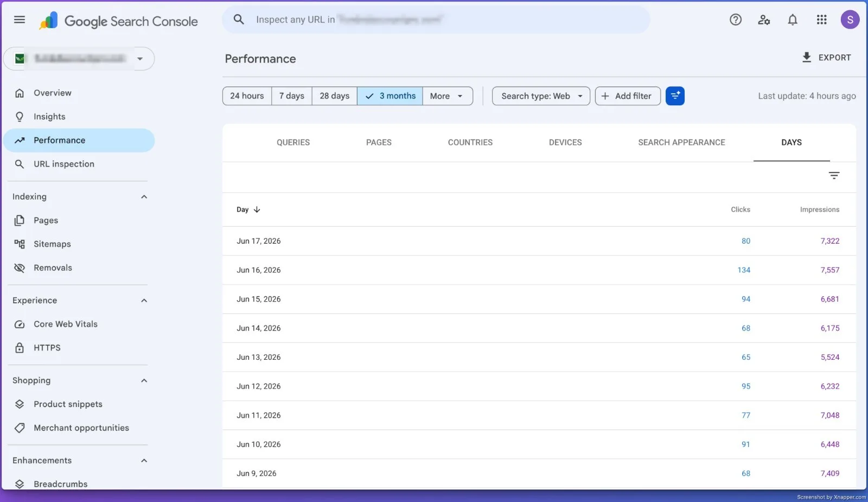Switch to the Pages tab
868x502 pixels.
[x=379, y=143]
